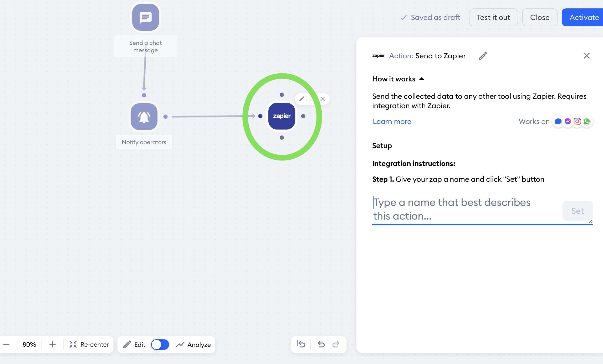The height and width of the screenshot is (364, 603).
Task: Click the Notify operators label
Action: click(x=144, y=142)
